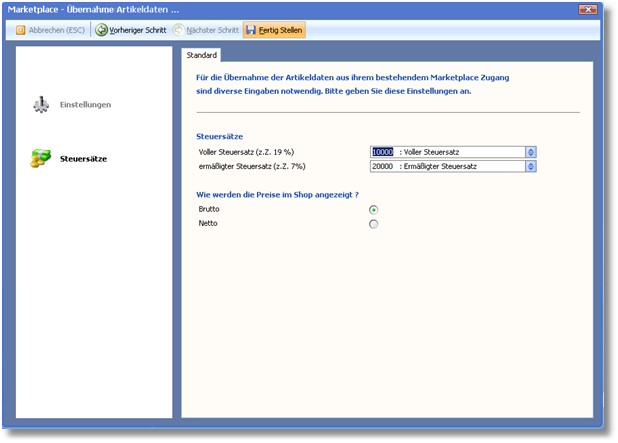Click the Steuersätze icon in sidebar
618x443 pixels.
point(40,158)
